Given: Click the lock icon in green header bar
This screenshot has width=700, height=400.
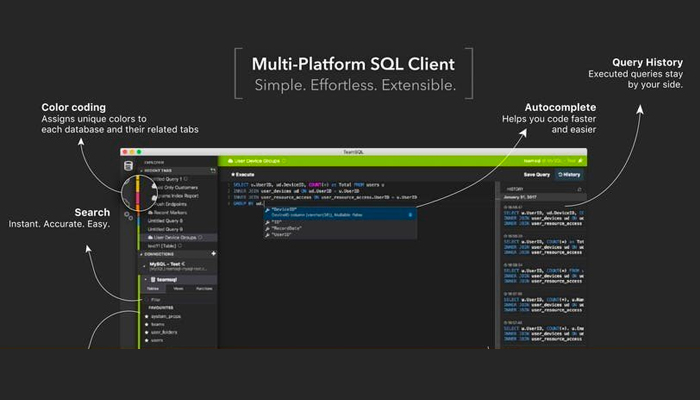Looking at the screenshot, I should (580, 161).
